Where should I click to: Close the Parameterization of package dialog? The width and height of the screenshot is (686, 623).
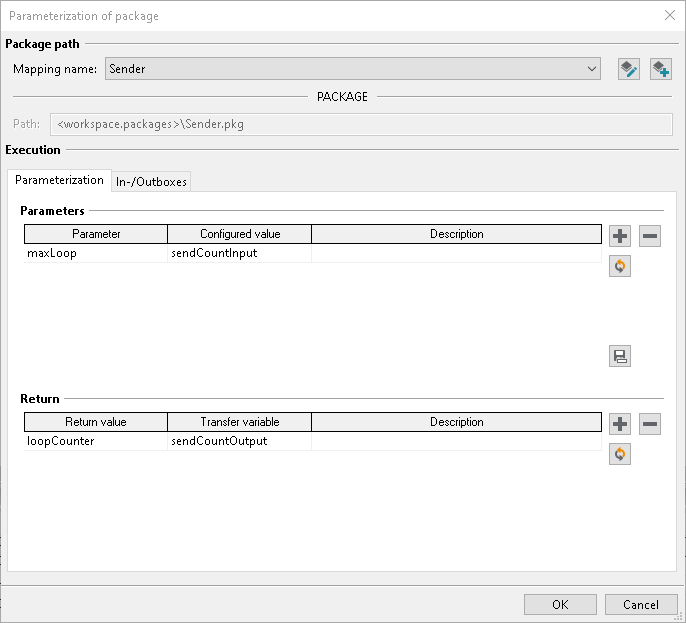point(670,15)
